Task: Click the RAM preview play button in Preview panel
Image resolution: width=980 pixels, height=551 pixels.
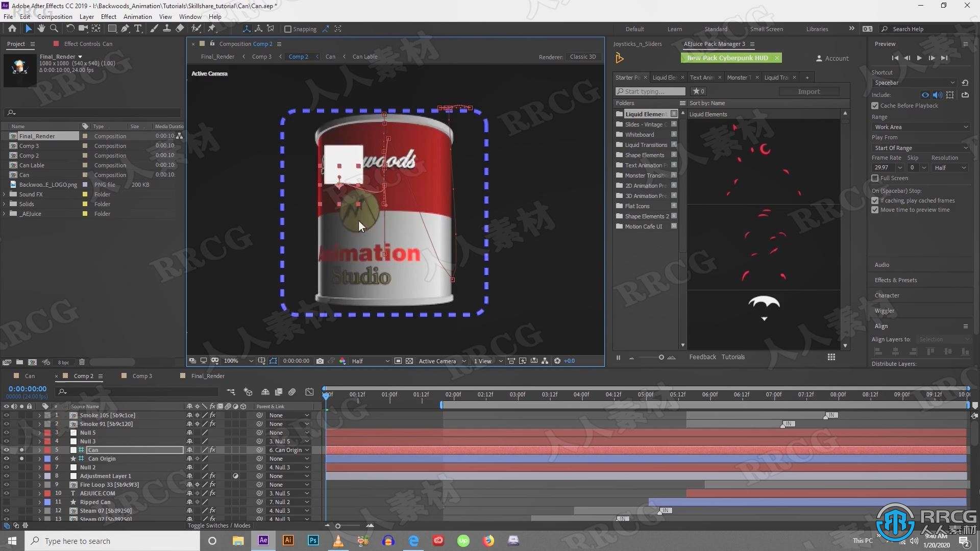Action: tap(919, 58)
